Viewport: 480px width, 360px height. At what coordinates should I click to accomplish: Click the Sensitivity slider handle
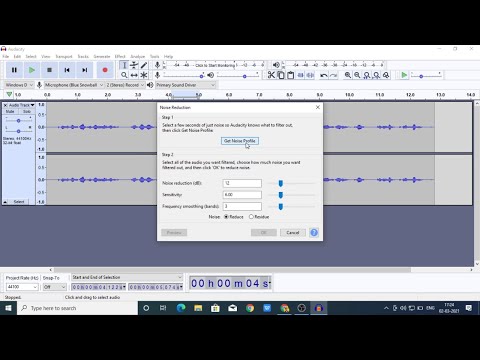tap(281, 195)
